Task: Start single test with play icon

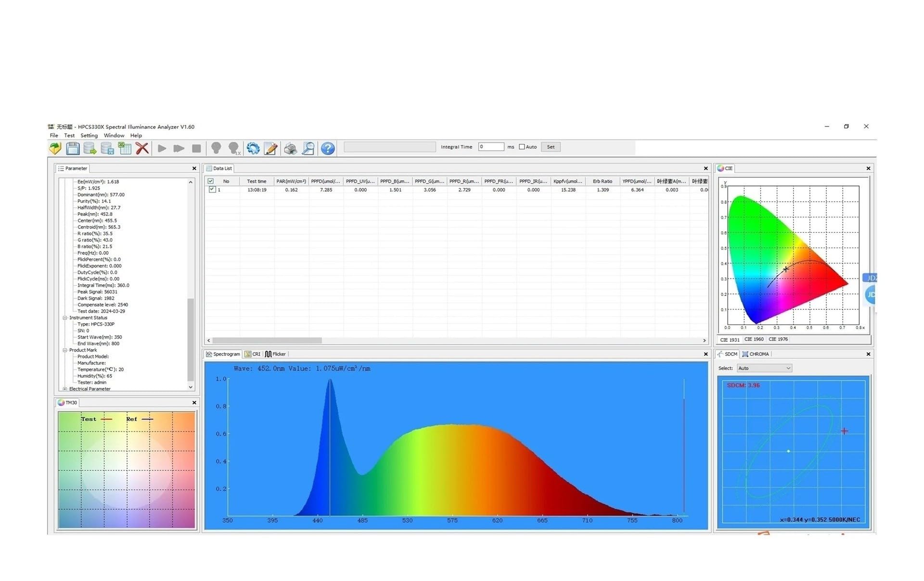Action: pos(162,148)
